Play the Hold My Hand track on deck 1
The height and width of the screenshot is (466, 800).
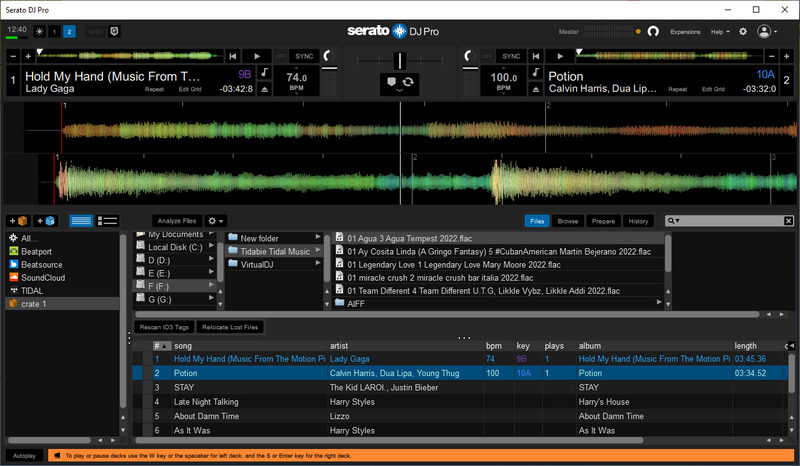click(257, 56)
